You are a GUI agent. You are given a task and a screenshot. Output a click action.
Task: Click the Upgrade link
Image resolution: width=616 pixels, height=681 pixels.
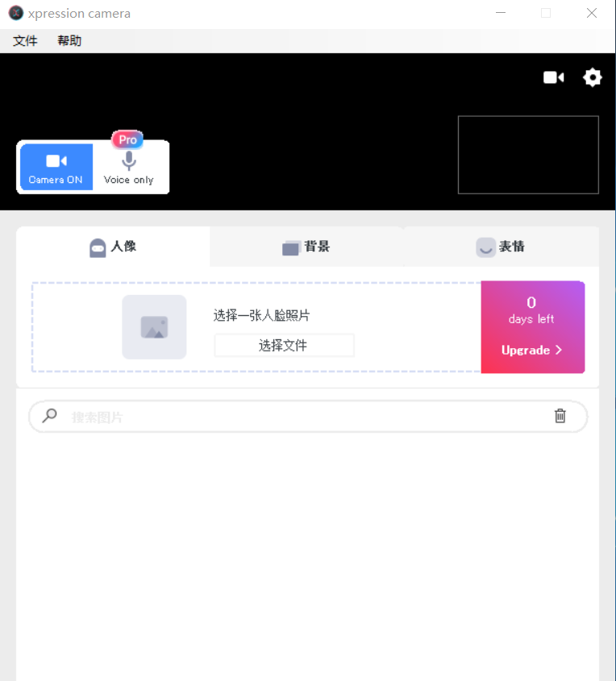coord(531,350)
